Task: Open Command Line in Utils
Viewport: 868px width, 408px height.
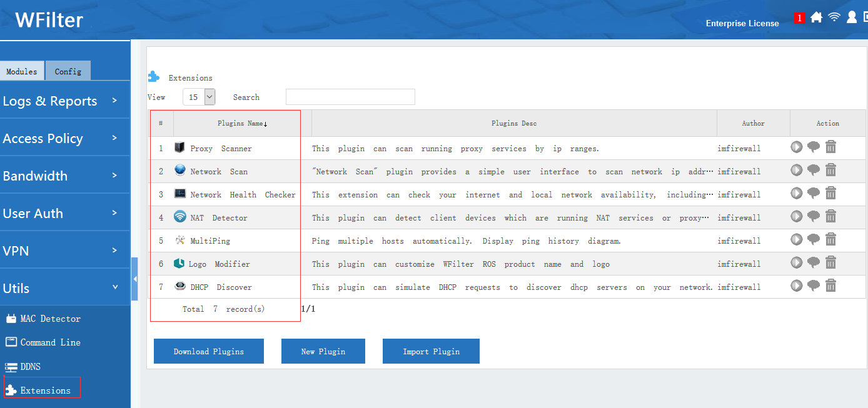Action: pos(43,342)
